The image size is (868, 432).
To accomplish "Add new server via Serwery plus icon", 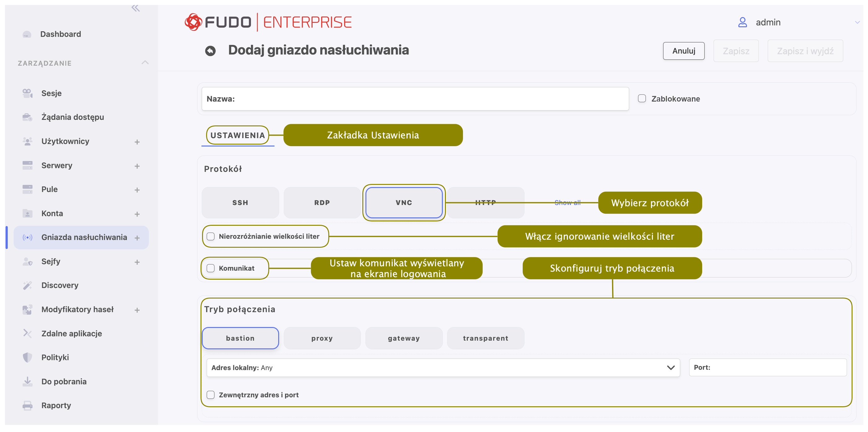I will [137, 166].
